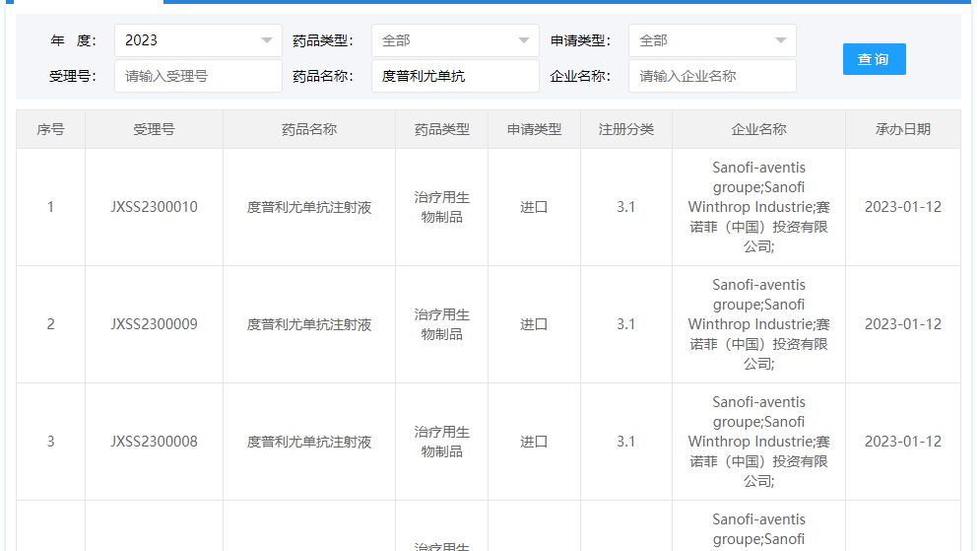980x551 pixels.
Task: Click 进口 in row JXSS2300008
Action: pyautogui.click(x=534, y=442)
